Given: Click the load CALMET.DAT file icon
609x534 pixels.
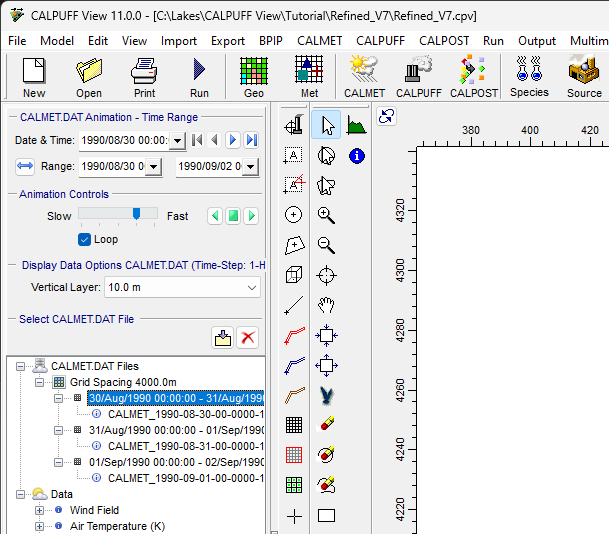Looking at the screenshot, I should 223,337.
